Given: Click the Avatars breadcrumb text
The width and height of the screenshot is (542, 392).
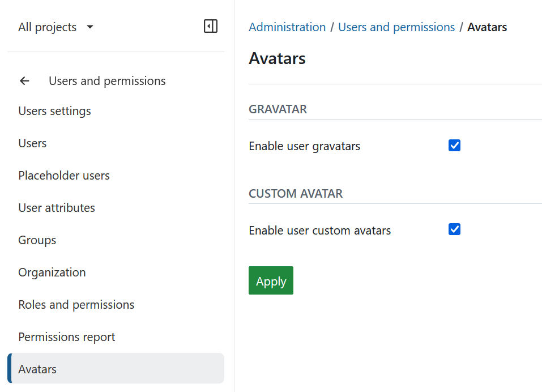Looking at the screenshot, I should [x=487, y=27].
